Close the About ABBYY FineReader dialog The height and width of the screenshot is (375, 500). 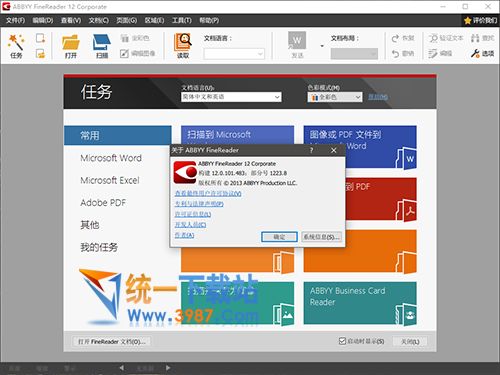(x=334, y=150)
